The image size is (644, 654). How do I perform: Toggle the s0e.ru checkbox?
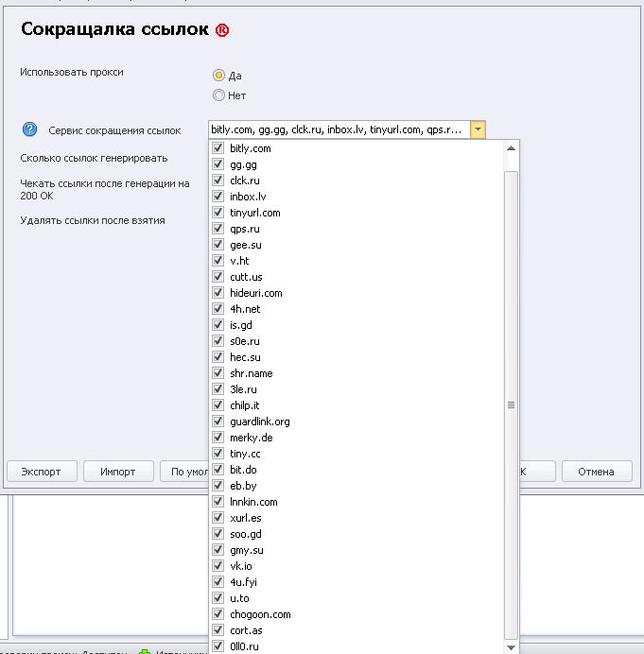tap(218, 341)
